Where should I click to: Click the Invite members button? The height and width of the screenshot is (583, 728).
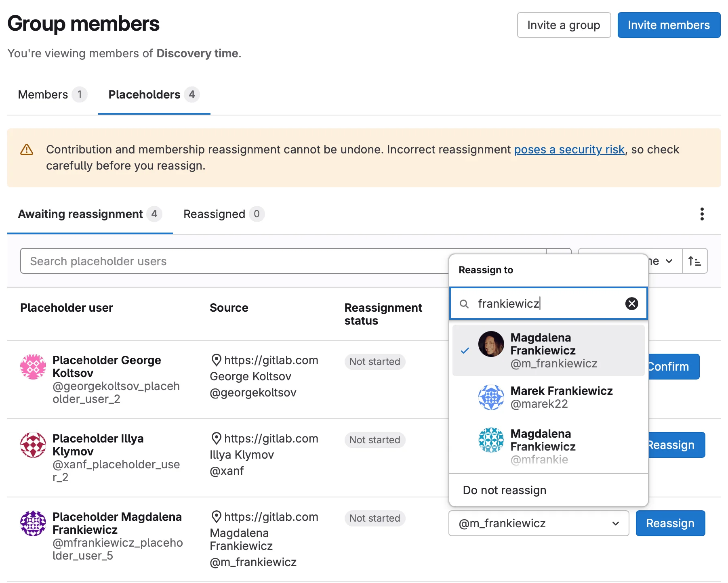coord(669,25)
